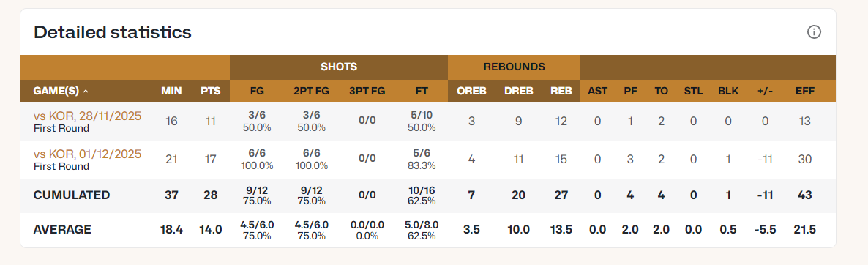This screenshot has height=265, width=868.
Task: Sort by +/- column header
Action: [x=765, y=91]
